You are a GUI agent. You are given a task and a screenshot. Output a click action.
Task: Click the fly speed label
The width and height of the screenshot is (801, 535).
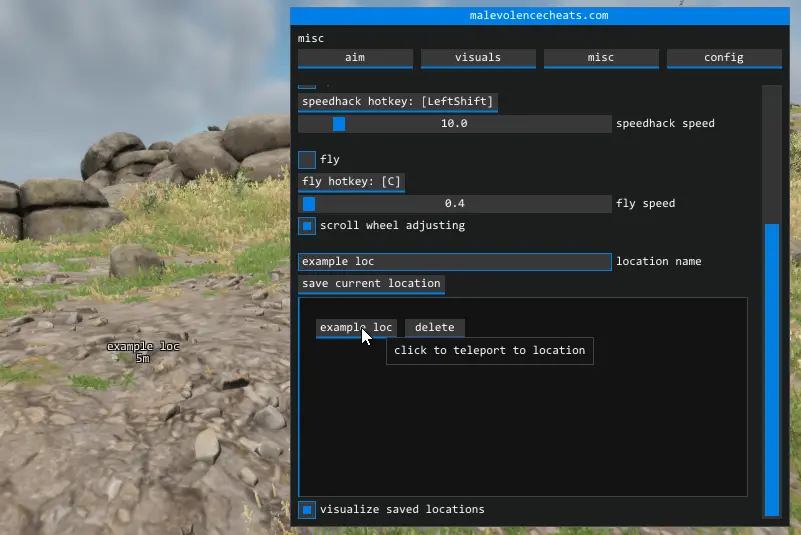[x=646, y=203]
